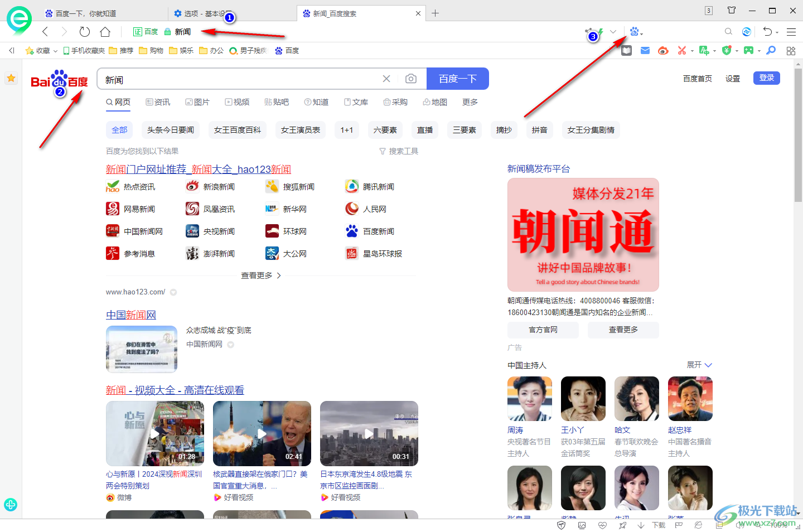This screenshot has width=803, height=532.
Task: Open the 办公 bookmark folder
Action: [211, 51]
